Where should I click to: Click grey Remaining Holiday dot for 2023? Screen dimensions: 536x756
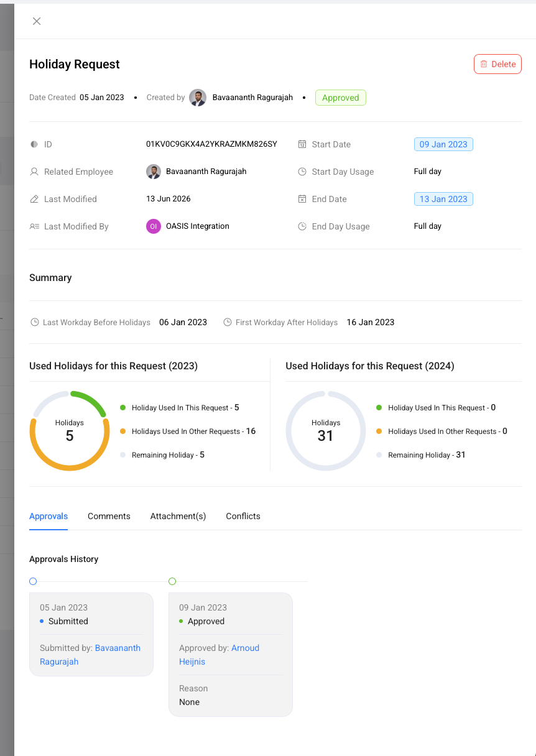[x=123, y=455]
